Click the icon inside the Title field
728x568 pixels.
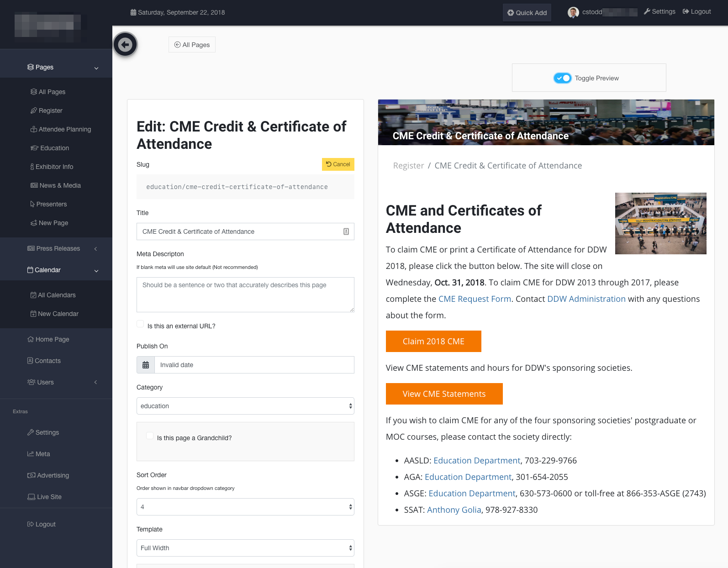point(346,231)
